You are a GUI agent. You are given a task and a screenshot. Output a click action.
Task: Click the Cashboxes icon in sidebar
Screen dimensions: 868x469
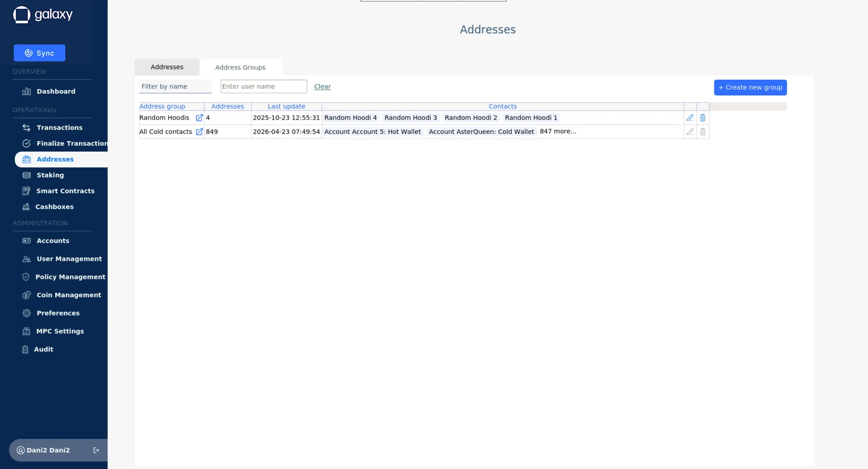tap(26, 207)
